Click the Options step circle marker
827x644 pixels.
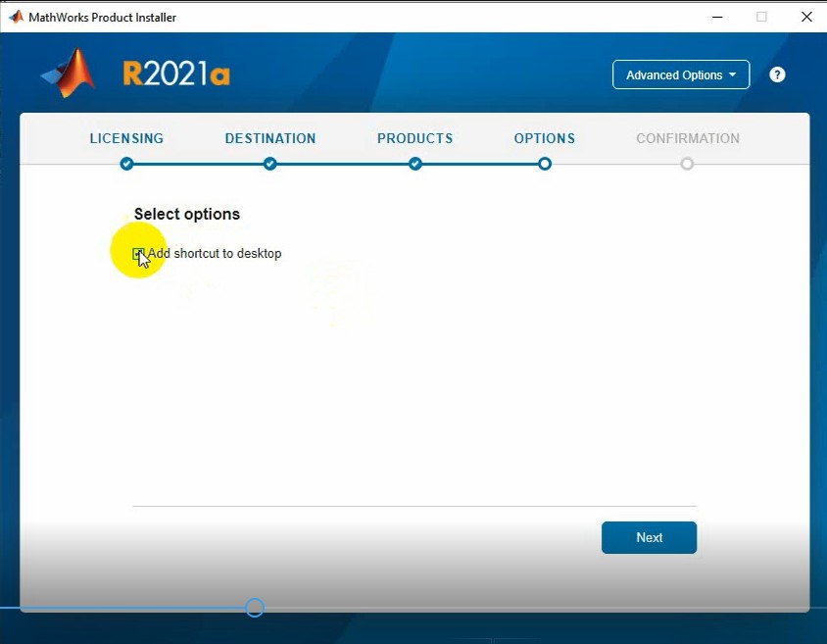[x=545, y=164]
